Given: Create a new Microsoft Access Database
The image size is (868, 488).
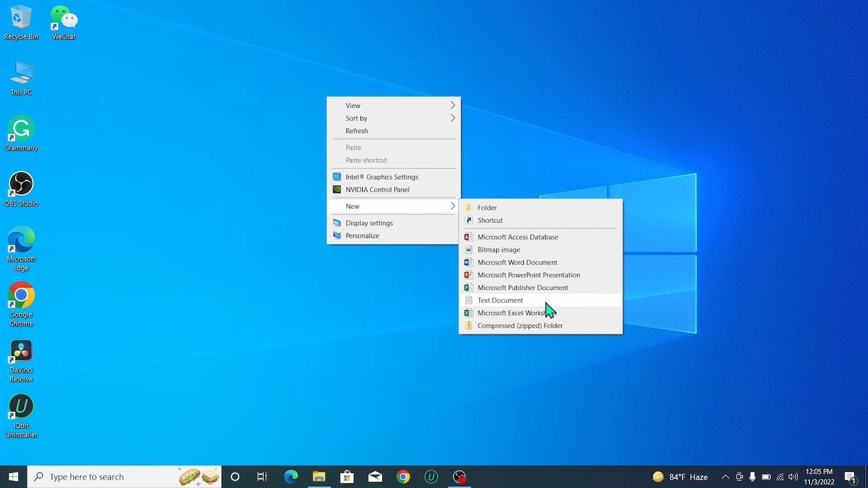Looking at the screenshot, I should [541, 237].
